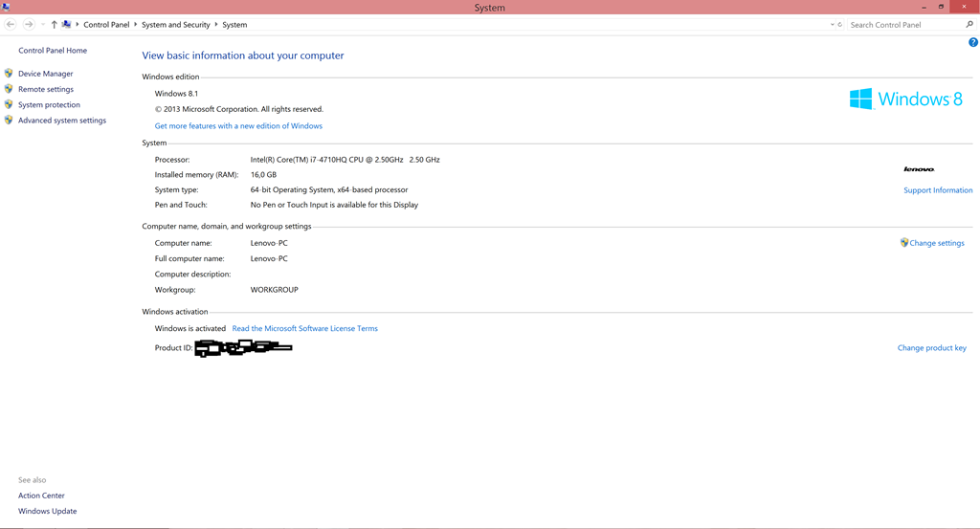This screenshot has width=980, height=529.
Task: Expand the recent locations dropdown arrow
Action: click(x=42, y=24)
